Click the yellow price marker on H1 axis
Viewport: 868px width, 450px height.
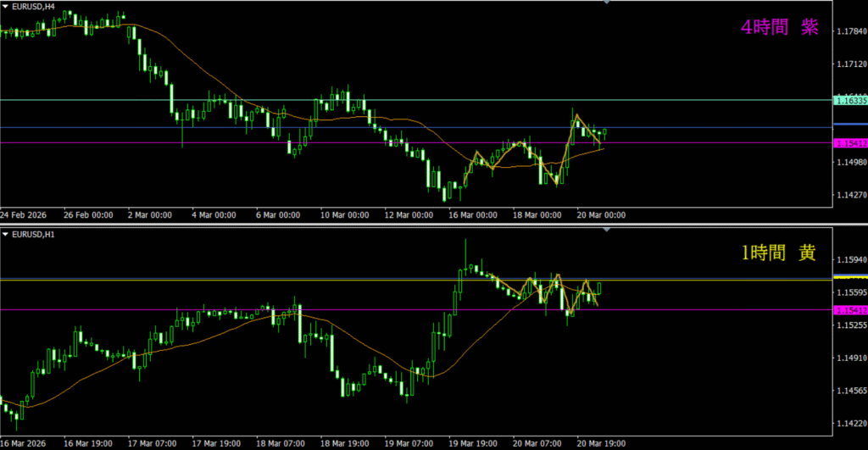(850, 277)
